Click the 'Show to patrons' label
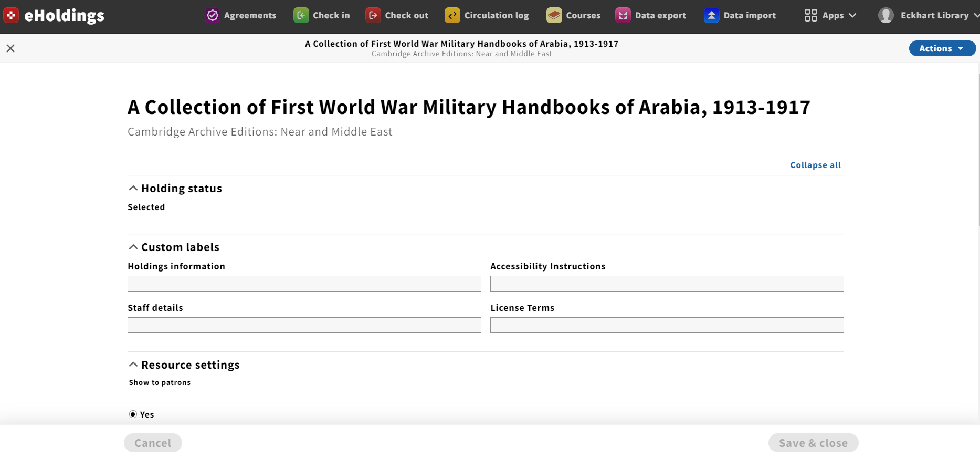Image resolution: width=980 pixels, height=458 pixels. [160, 382]
